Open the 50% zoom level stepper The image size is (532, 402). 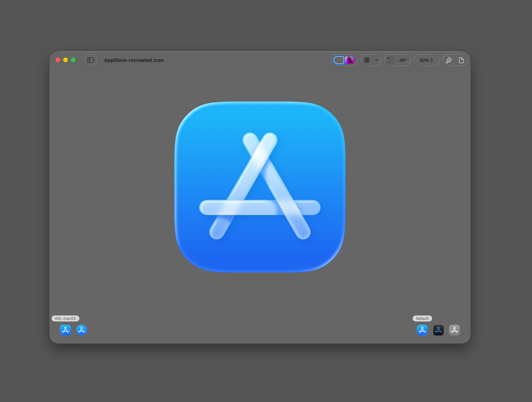(x=426, y=60)
